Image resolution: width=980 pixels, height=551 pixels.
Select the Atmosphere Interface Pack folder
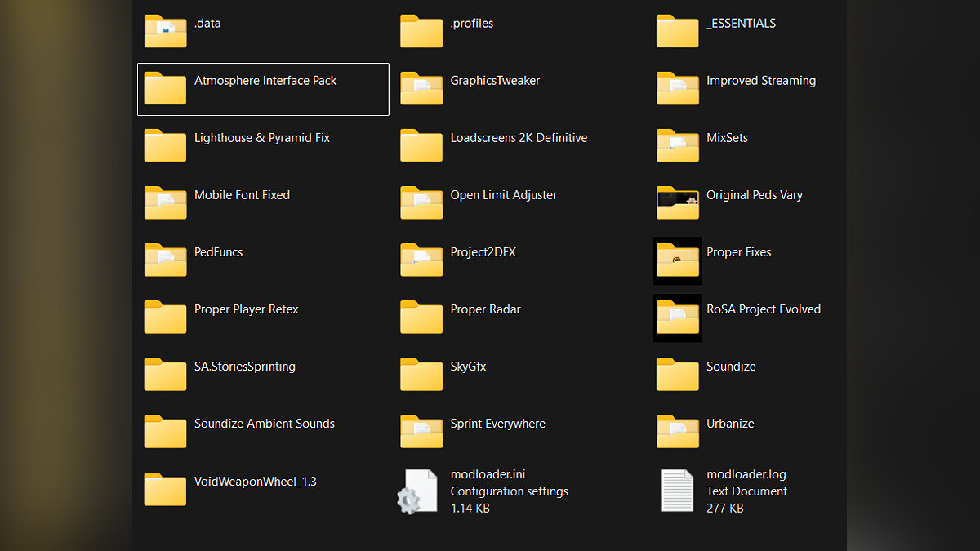pos(263,88)
